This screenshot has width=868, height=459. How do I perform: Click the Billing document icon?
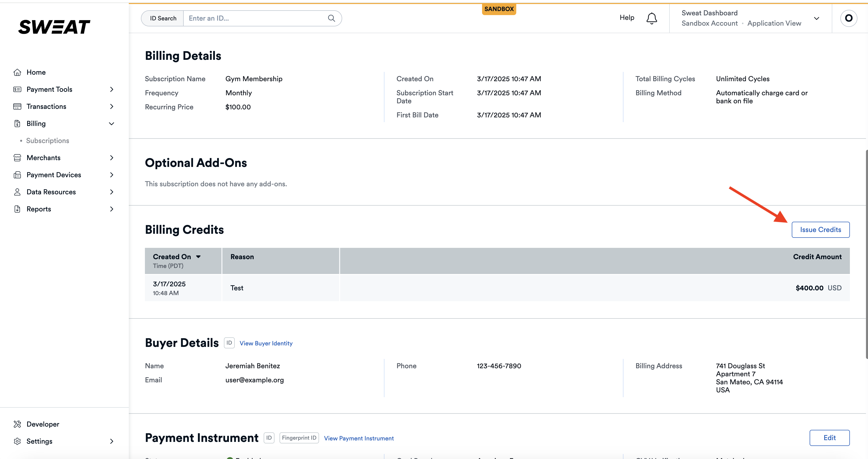(x=17, y=124)
